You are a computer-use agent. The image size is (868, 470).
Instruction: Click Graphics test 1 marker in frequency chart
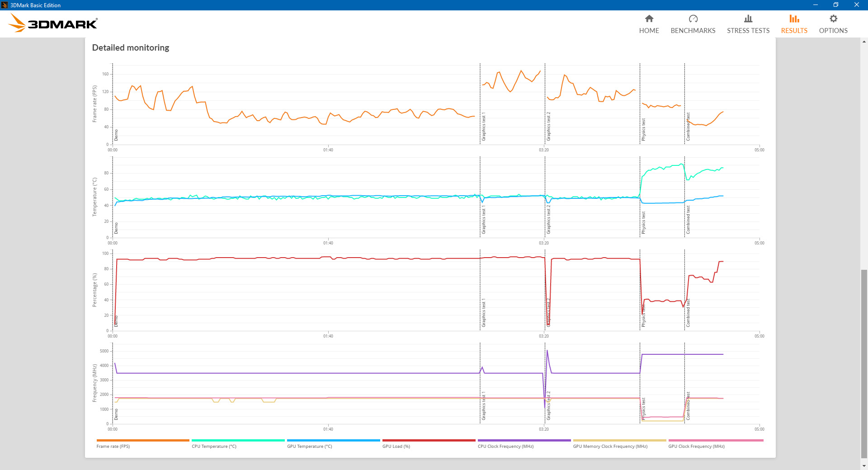coord(483,406)
